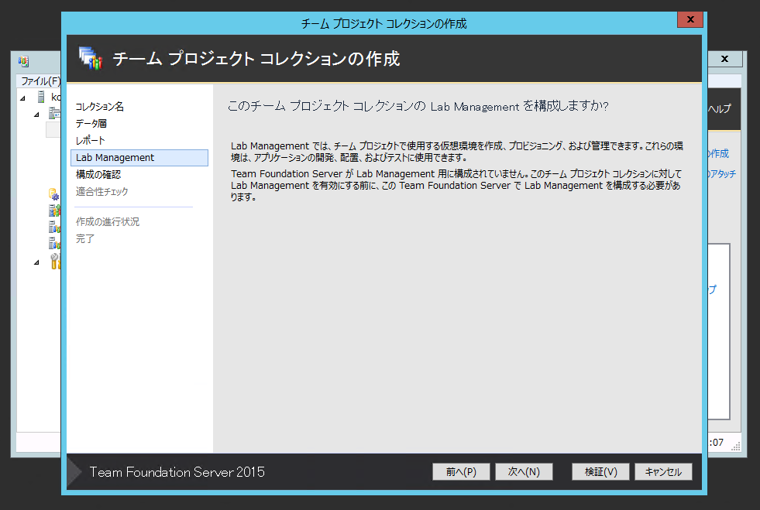Click the Lab Management question heading text
This screenshot has height=510, width=760.
click(x=418, y=106)
